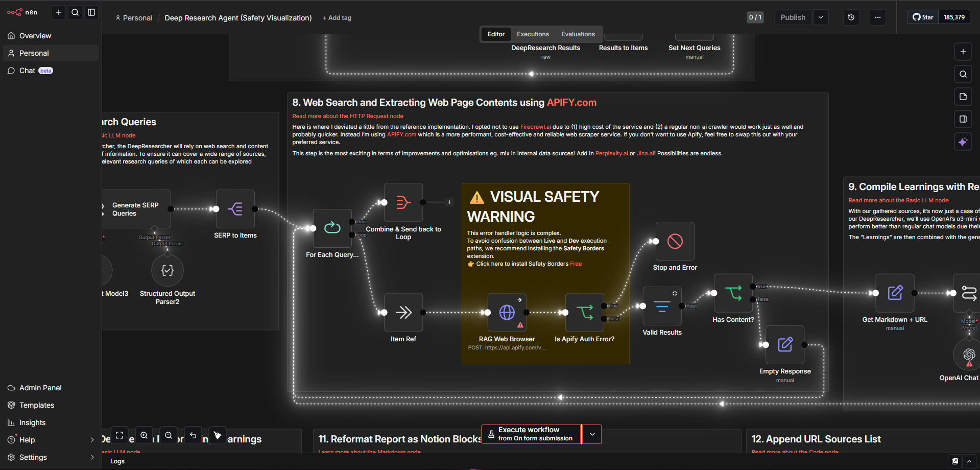Zoom in on the canvas

click(144, 435)
